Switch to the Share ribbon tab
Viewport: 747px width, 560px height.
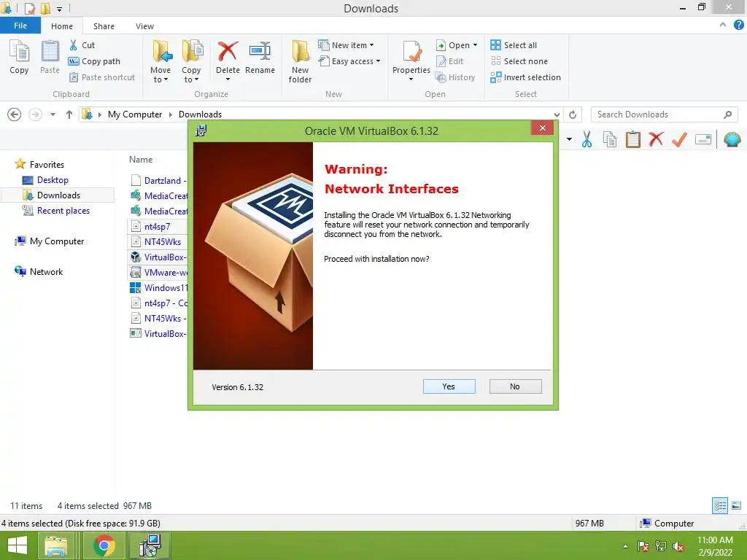point(104,26)
